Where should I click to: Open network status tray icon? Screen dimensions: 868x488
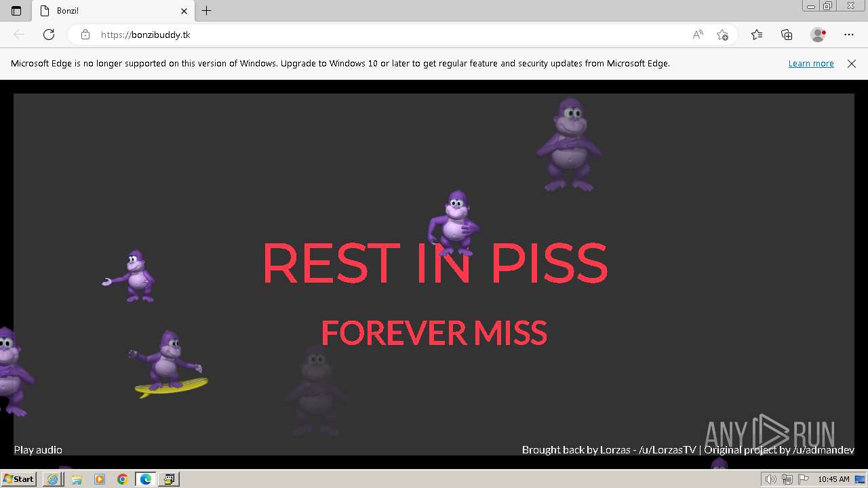(x=787, y=479)
